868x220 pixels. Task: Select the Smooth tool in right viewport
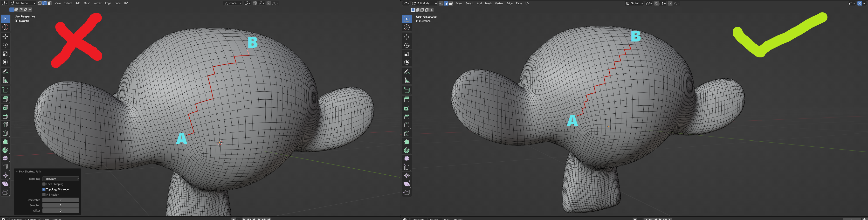tap(407, 159)
